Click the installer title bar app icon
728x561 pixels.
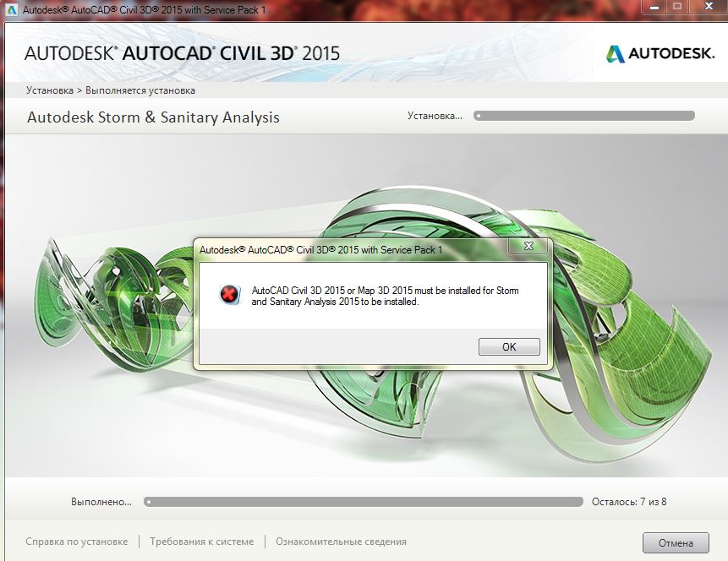tap(11, 9)
